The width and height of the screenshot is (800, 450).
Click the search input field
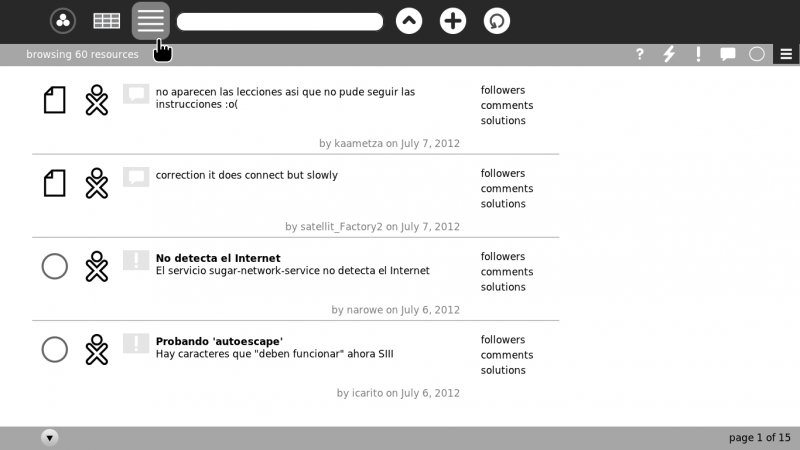tap(280, 21)
